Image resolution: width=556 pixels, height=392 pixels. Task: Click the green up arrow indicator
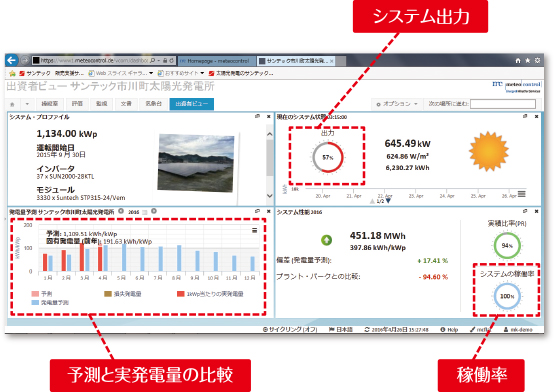coord(326,240)
